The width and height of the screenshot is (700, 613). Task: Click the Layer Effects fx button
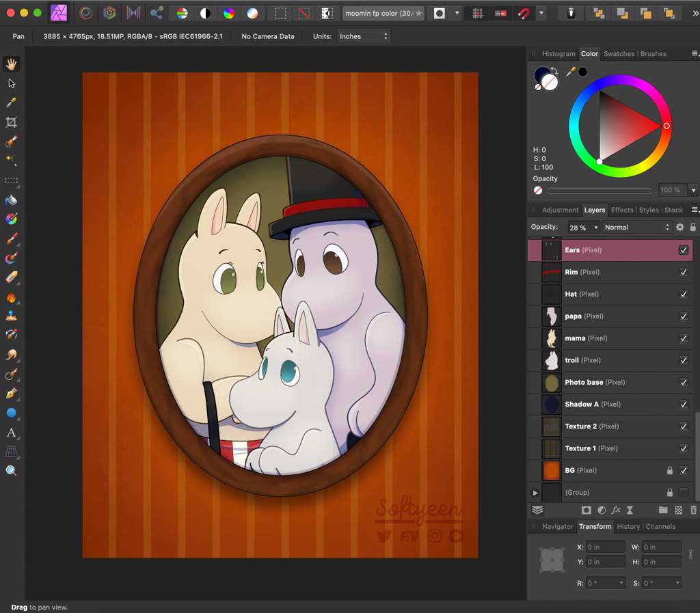[616, 510]
